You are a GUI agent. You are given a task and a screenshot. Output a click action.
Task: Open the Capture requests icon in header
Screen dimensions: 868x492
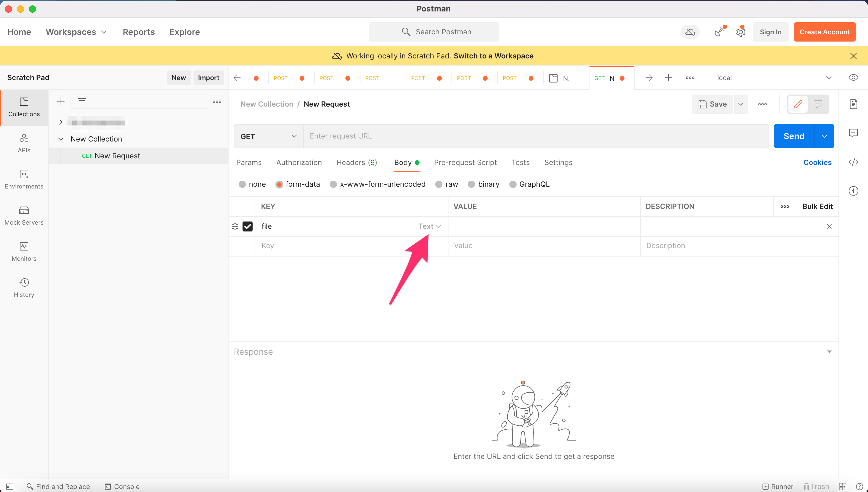pyautogui.click(x=719, y=32)
